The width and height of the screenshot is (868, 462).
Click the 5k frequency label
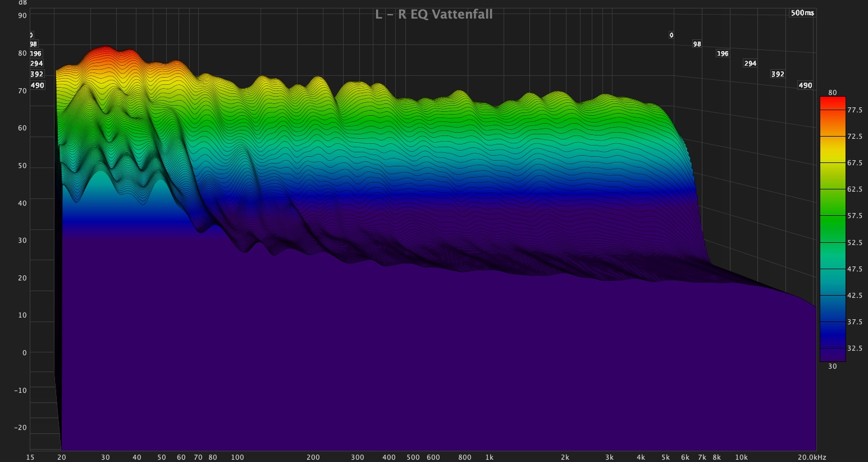click(x=666, y=457)
